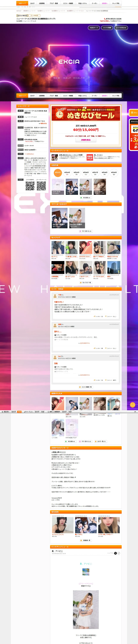Open the X (旧Twitter) link
This screenshot has height=644, width=138.
coord(30,154)
